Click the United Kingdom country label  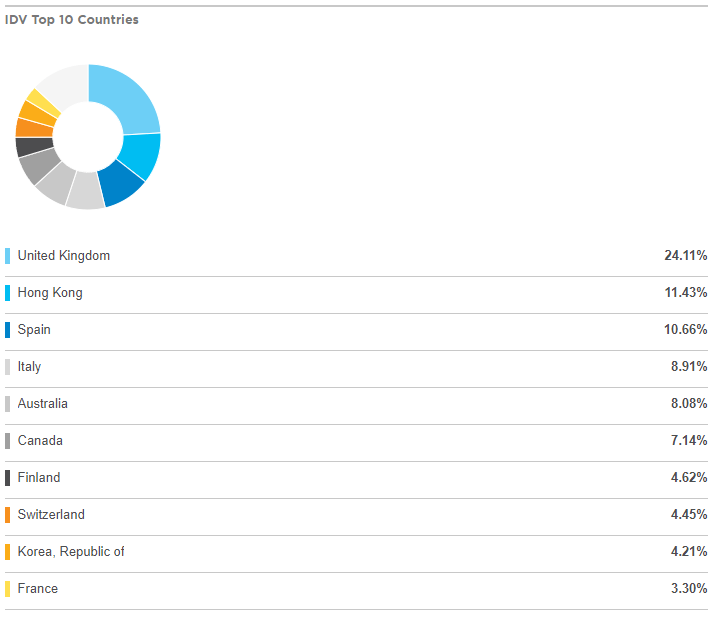[64, 256]
